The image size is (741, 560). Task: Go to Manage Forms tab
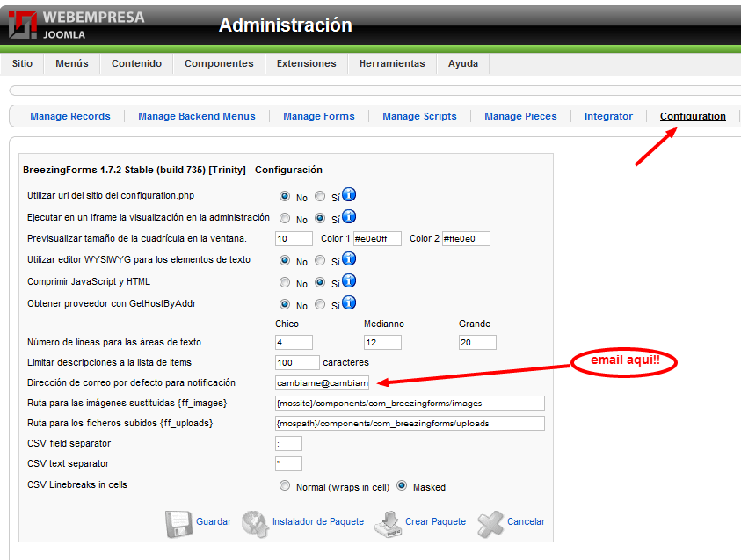[319, 116]
